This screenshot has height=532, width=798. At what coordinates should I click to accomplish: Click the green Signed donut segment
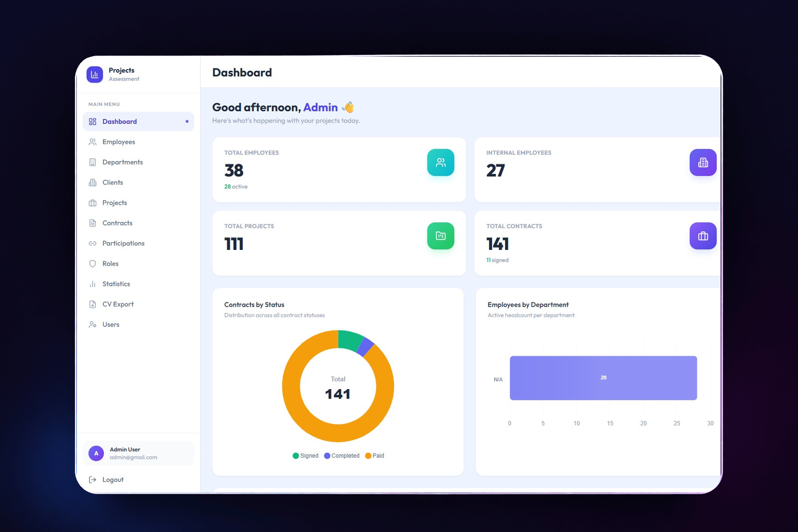pyautogui.click(x=349, y=340)
